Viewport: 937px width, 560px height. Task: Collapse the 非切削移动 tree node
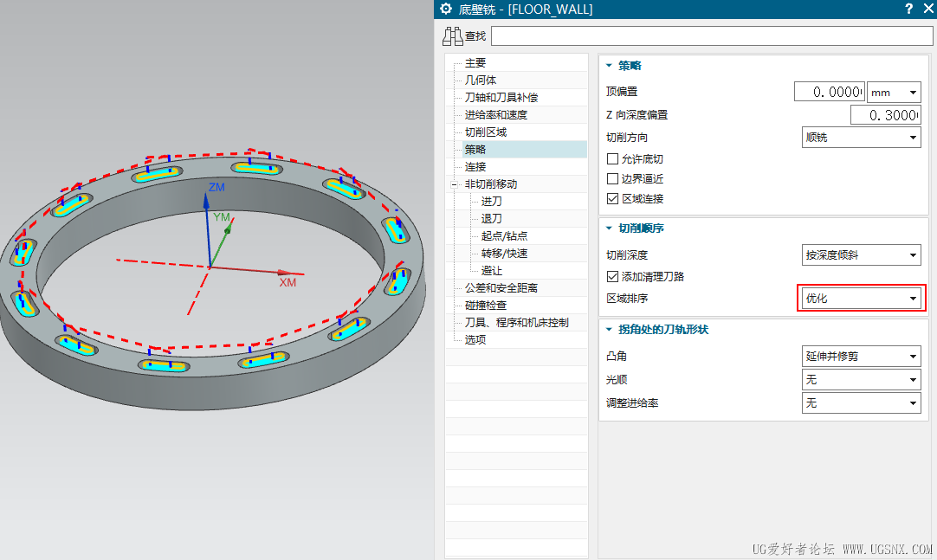(x=454, y=184)
